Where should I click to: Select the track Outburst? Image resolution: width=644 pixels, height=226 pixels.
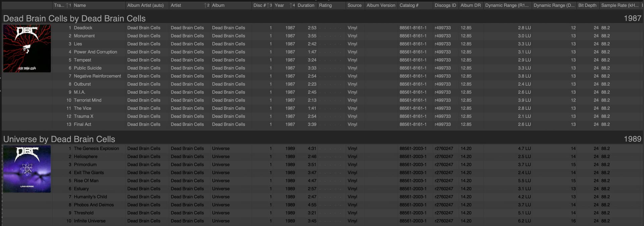tap(82, 84)
